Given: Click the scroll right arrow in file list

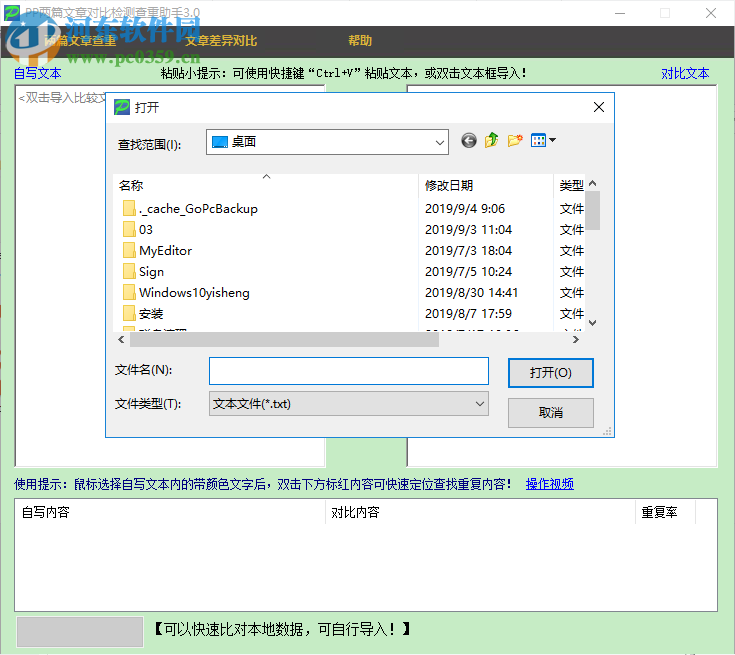Looking at the screenshot, I should (576, 339).
